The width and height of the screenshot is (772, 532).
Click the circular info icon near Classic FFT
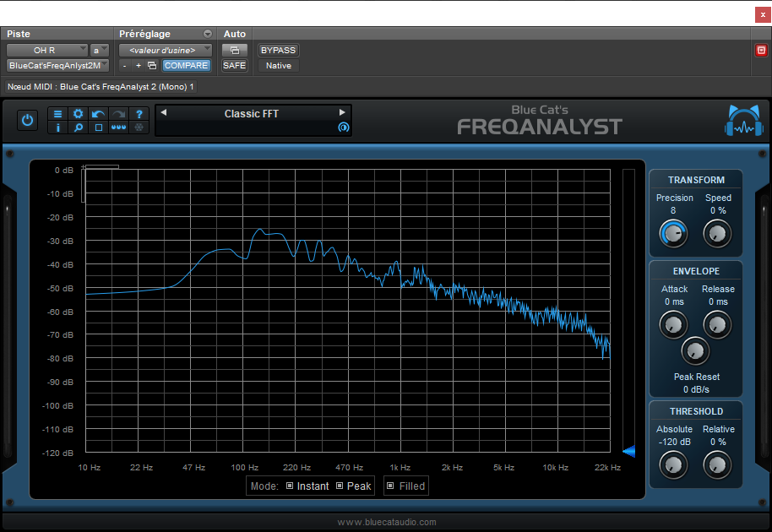coord(342,128)
